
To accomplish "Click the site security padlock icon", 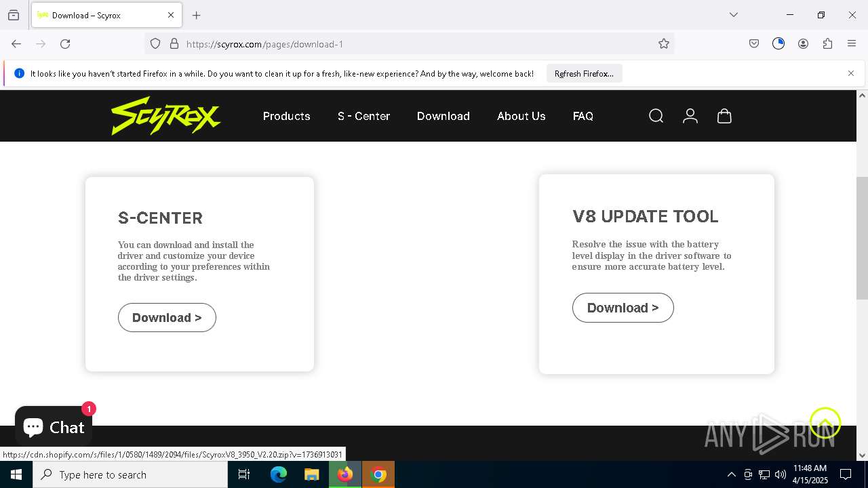I will coord(174,43).
